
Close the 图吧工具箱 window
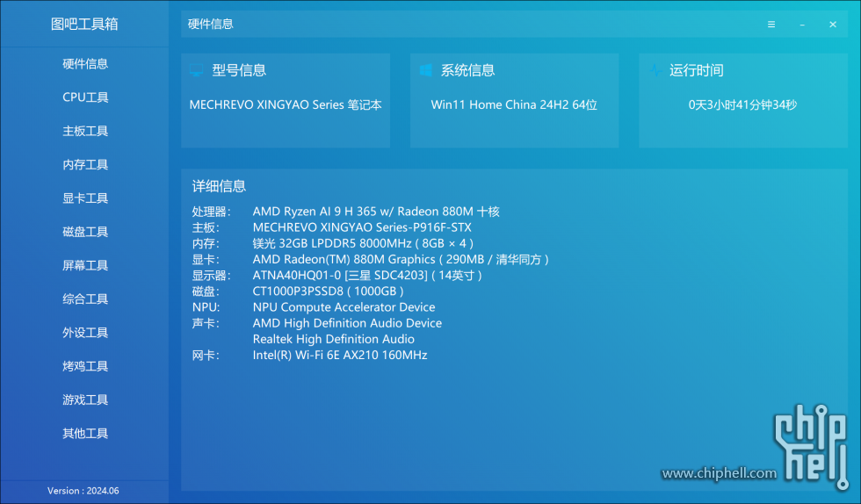coord(833,25)
